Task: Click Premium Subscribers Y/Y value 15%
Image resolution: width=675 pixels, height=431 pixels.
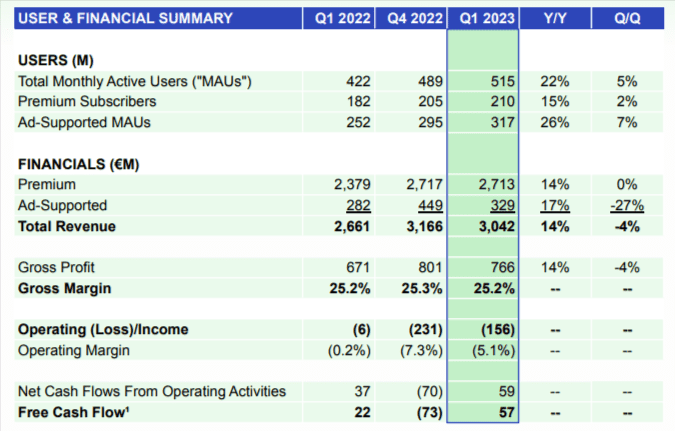Action: [x=555, y=102]
